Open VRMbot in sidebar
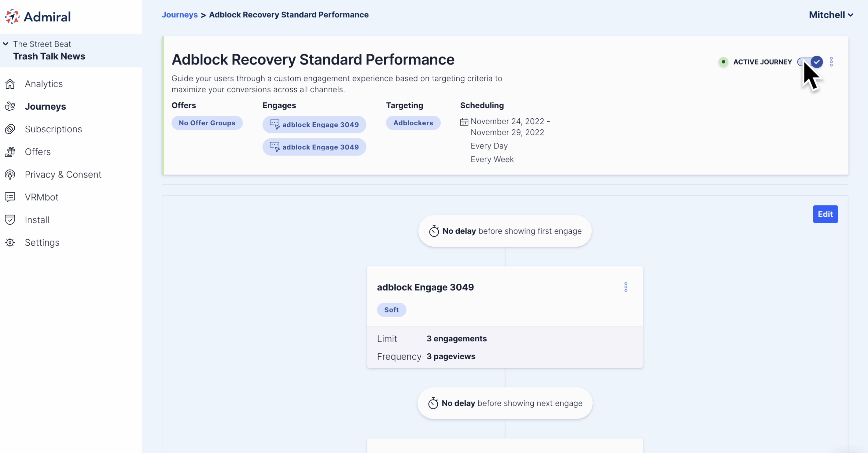Viewport: 868px width, 453px height. click(x=42, y=197)
